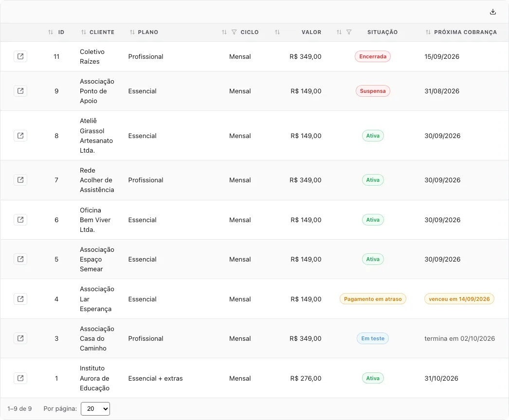Viewport: 509px width, 420px height.
Task: Click Instituto Aurora de Educação name
Action: coord(94,378)
